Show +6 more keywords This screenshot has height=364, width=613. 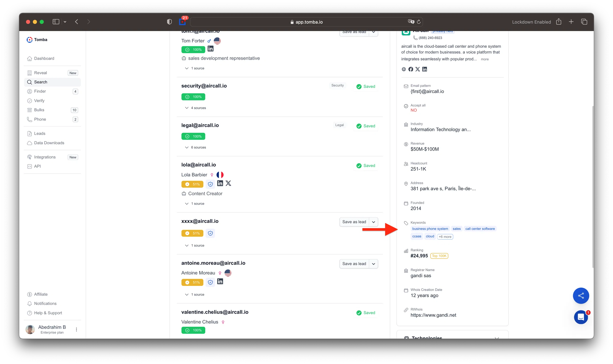click(445, 237)
